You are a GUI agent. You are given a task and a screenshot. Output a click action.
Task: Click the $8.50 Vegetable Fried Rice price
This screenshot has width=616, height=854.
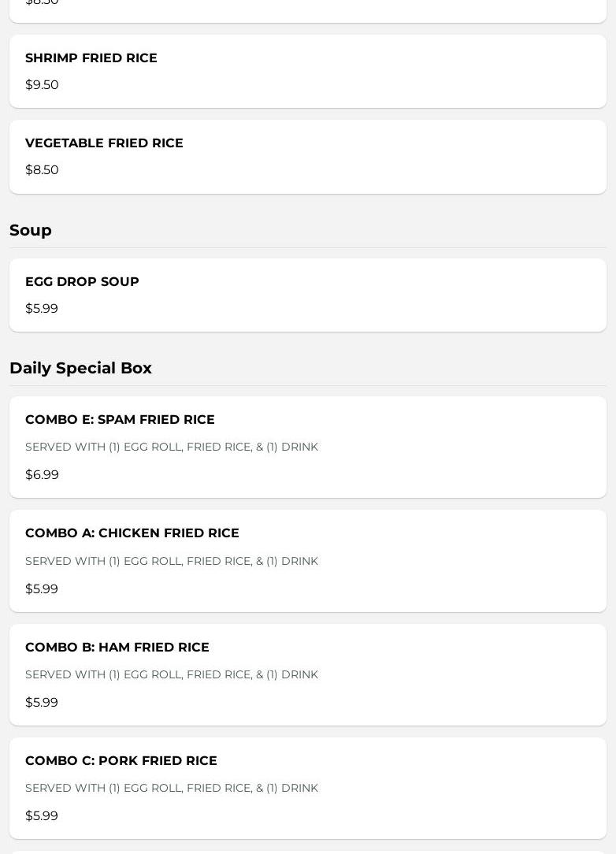tap(42, 170)
